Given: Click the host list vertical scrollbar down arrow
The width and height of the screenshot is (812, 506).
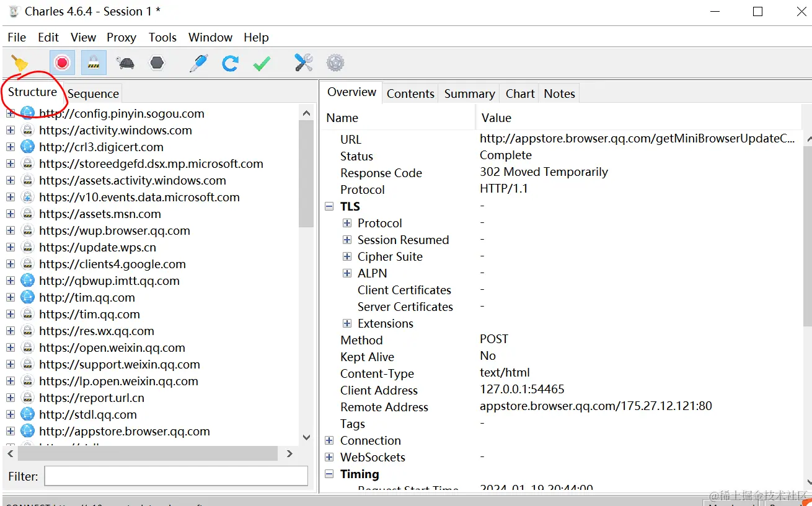Looking at the screenshot, I should point(306,437).
